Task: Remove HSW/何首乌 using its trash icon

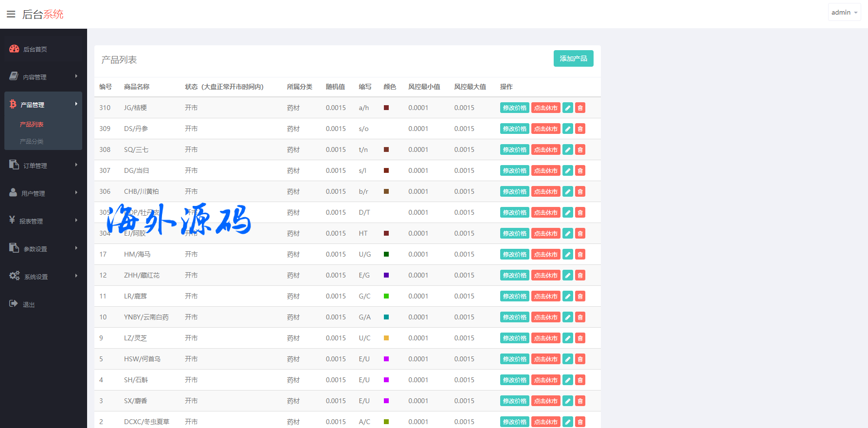Action: click(x=580, y=359)
